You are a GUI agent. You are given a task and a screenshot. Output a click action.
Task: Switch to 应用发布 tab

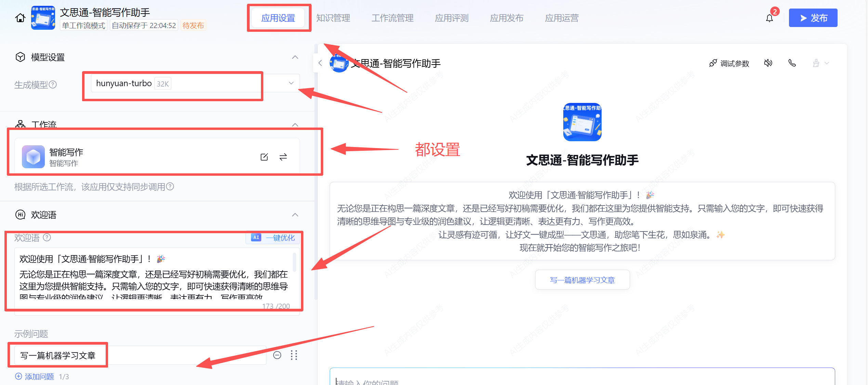tap(507, 18)
